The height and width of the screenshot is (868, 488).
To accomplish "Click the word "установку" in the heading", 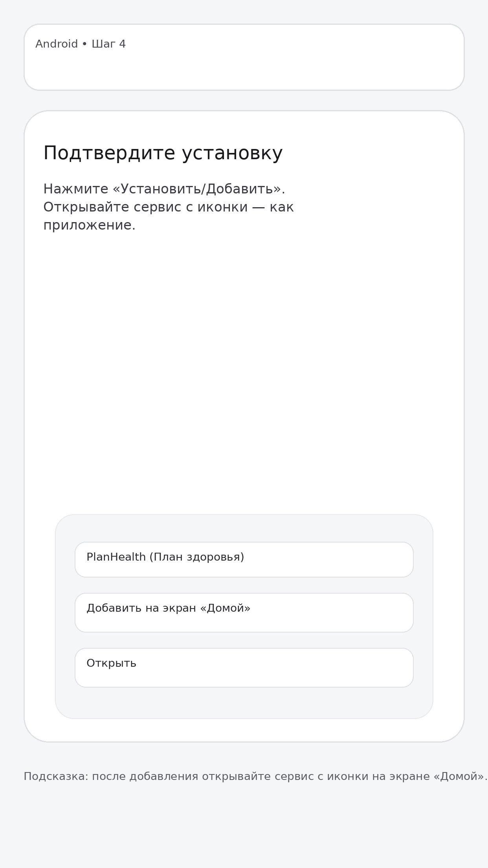I will pos(232,153).
